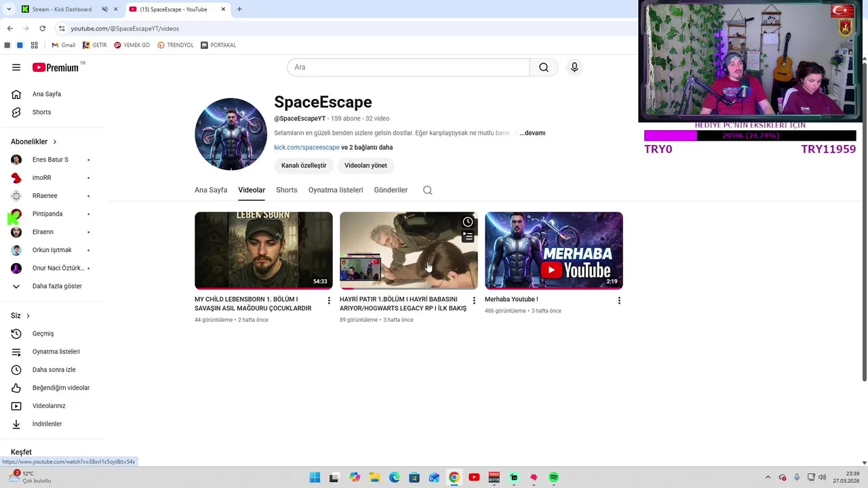Open SpaceEscape channel avatar

pos(231,134)
